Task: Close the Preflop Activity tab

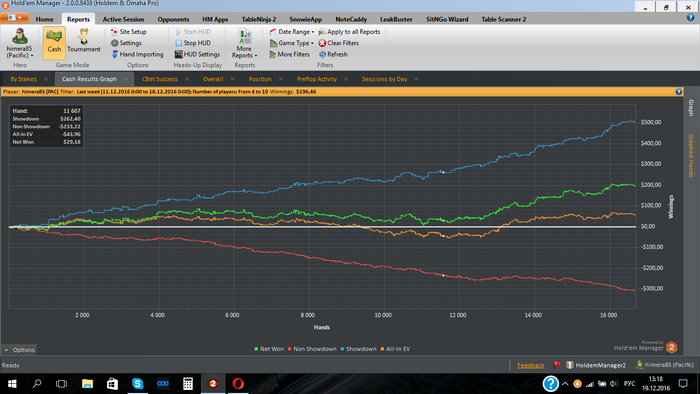Action: (346, 79)
